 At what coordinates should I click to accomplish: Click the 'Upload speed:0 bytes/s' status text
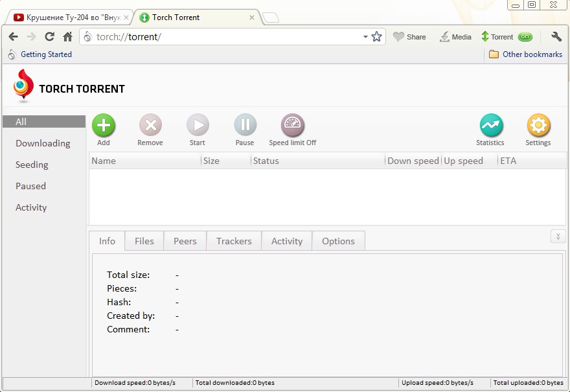click(x=437, y=382)
